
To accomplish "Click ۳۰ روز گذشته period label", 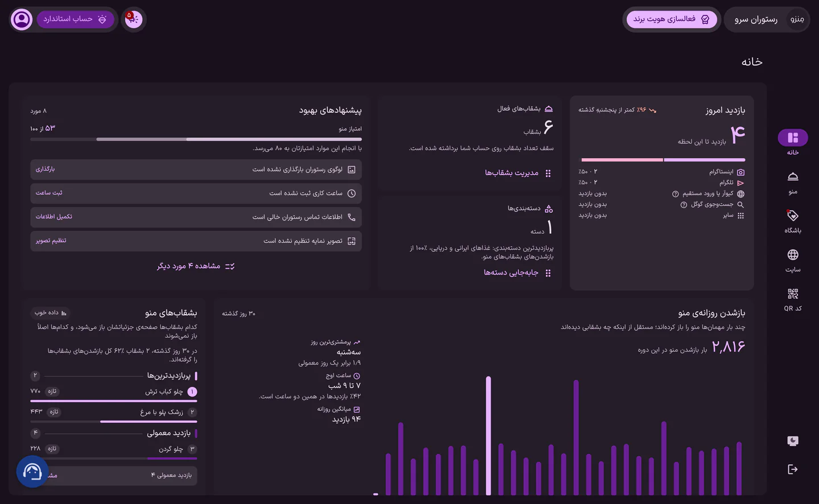I will pyautogui.click(x=239, y=314).
